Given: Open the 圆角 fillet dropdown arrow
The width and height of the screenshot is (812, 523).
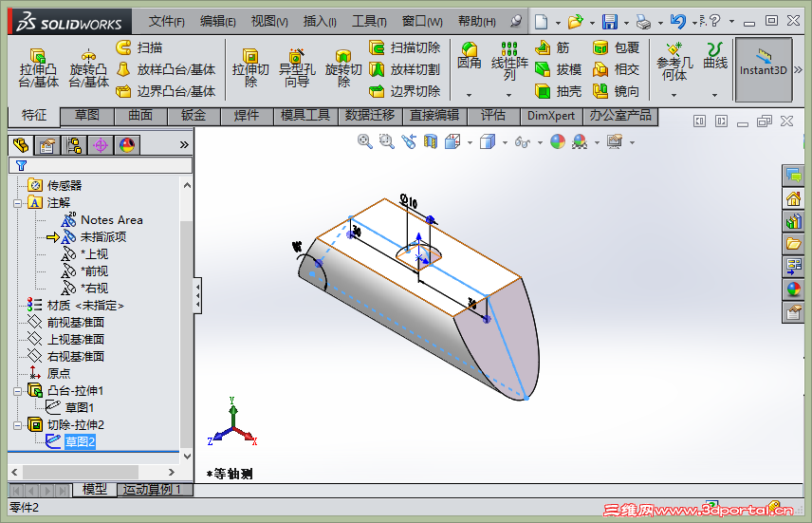Looking at the screenshot, I should 470,95.
